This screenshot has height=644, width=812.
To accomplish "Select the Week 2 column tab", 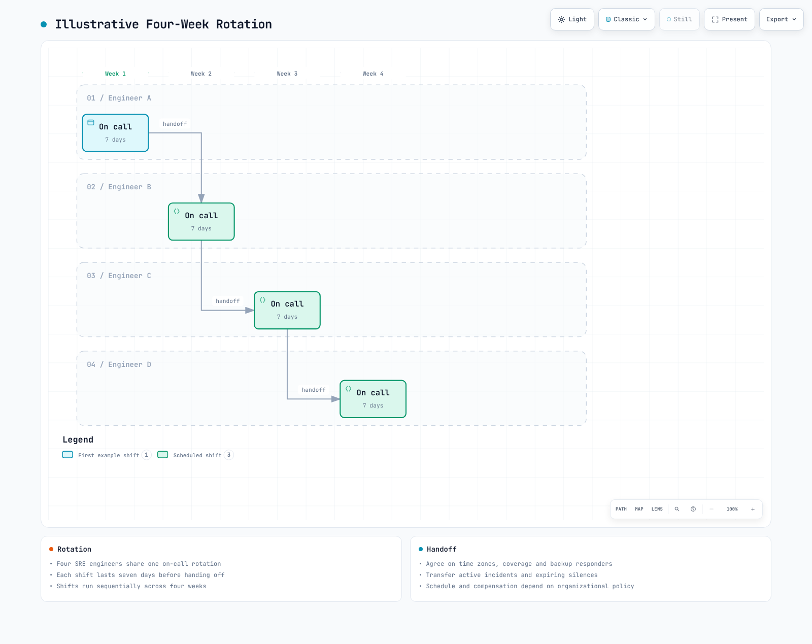I will coord(201,74).
